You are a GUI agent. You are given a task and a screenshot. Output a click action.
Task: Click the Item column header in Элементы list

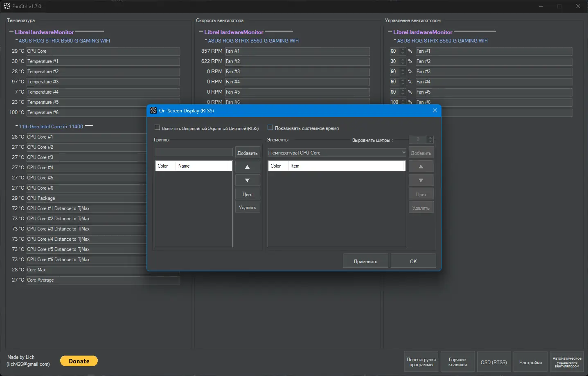[x=347, y=166]
